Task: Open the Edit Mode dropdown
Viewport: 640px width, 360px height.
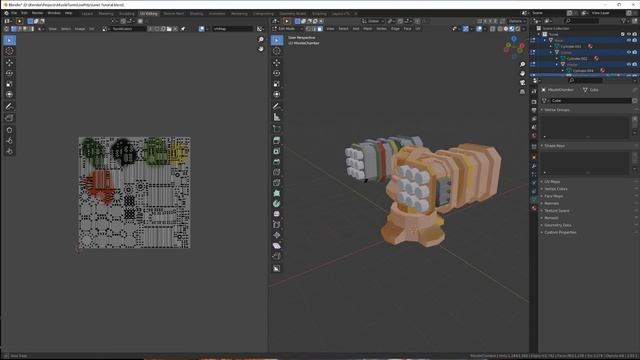Action: click(287, 29)
